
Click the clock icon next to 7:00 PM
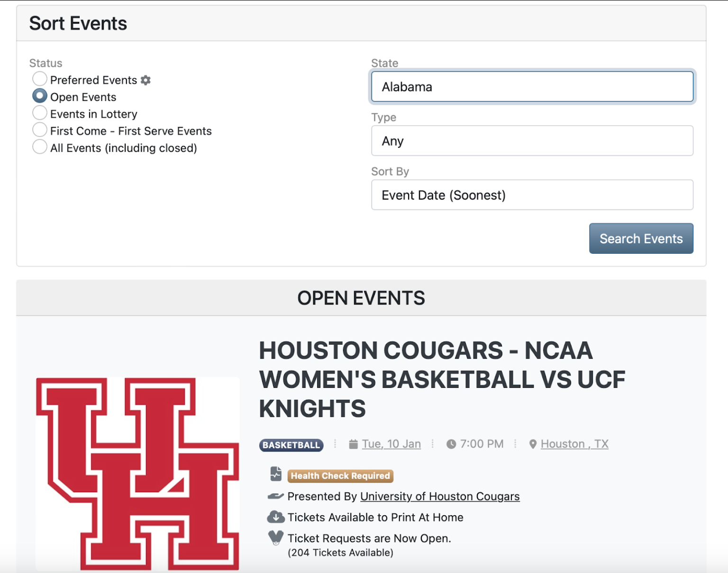tap(450, 444)
